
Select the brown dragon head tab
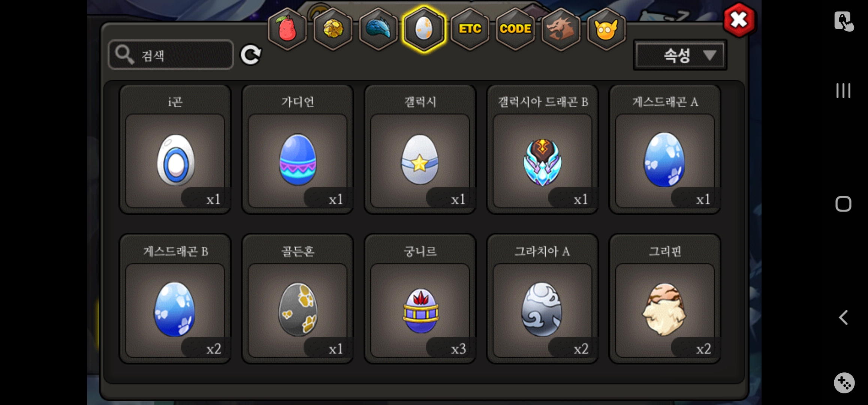coord(561,29)
